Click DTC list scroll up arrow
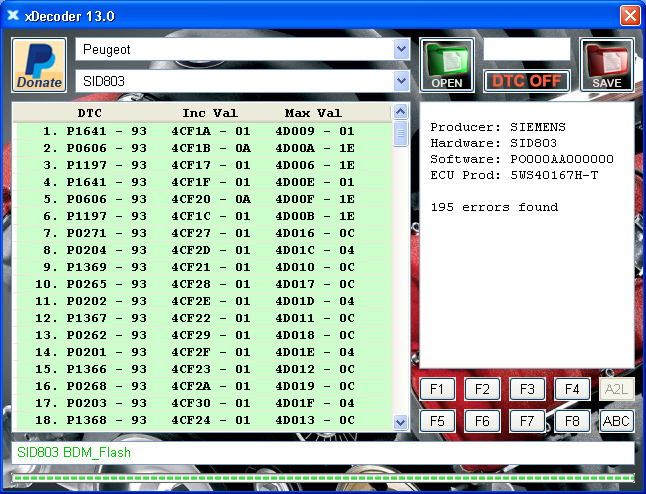 [400, 111]
